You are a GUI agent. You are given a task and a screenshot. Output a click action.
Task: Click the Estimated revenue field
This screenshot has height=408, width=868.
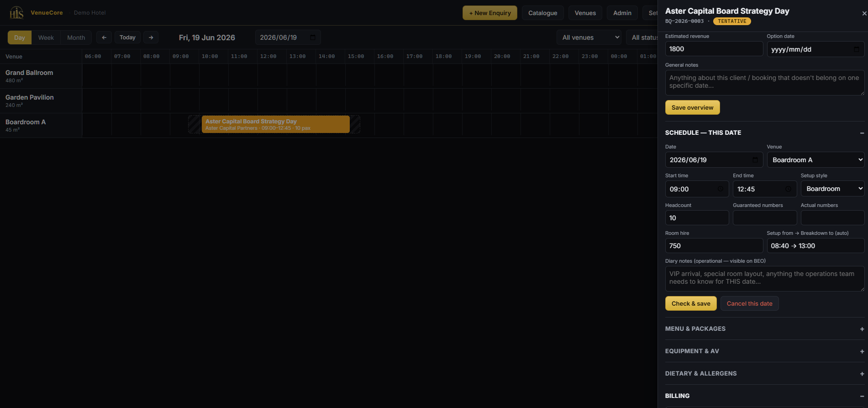pyautogui.click(x=714, y=49)
